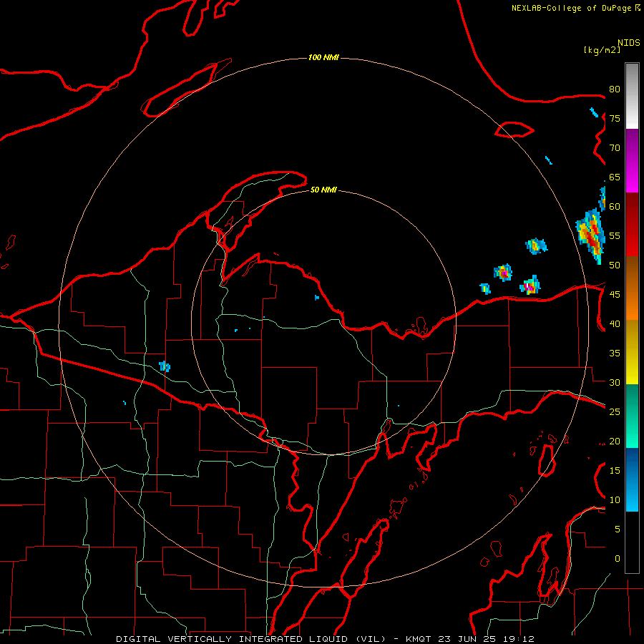
Task: Click the 15 value on the VIL scale
Action: (615, 470)
